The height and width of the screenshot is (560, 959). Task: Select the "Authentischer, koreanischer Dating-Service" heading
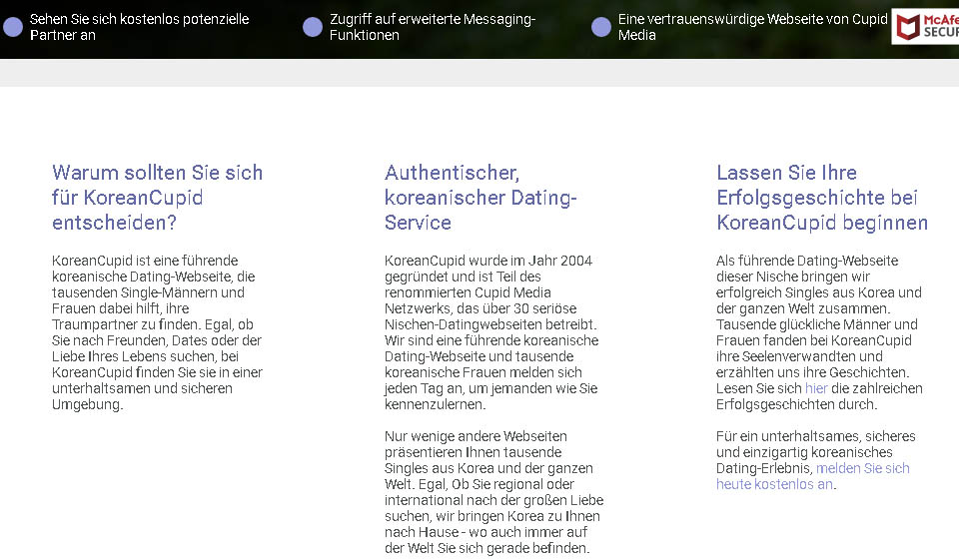(480, 197)
